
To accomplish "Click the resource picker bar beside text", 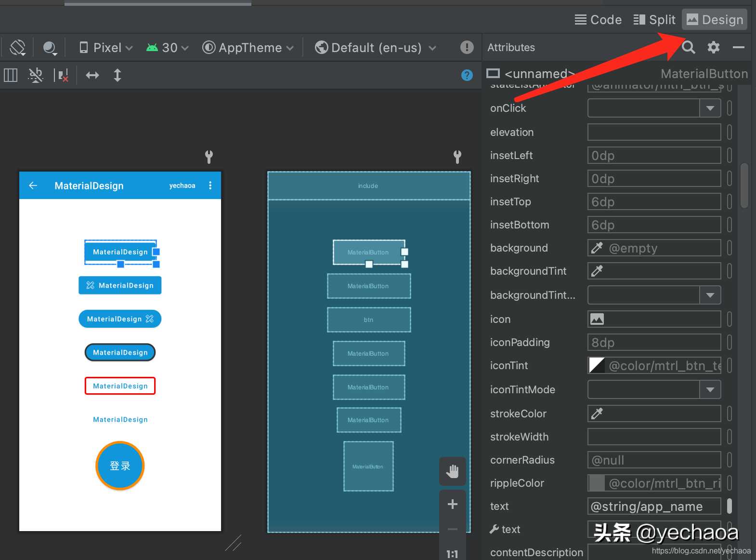I will 729,506.
